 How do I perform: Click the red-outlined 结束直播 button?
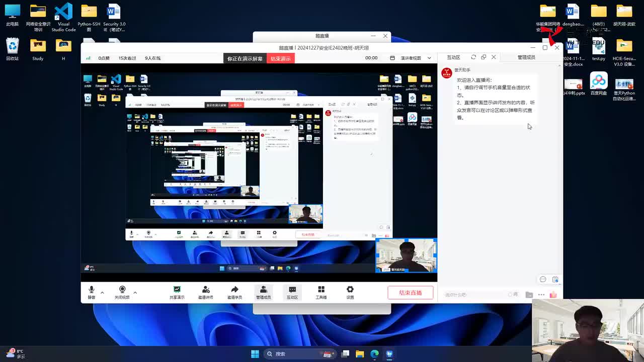point(411,293)
